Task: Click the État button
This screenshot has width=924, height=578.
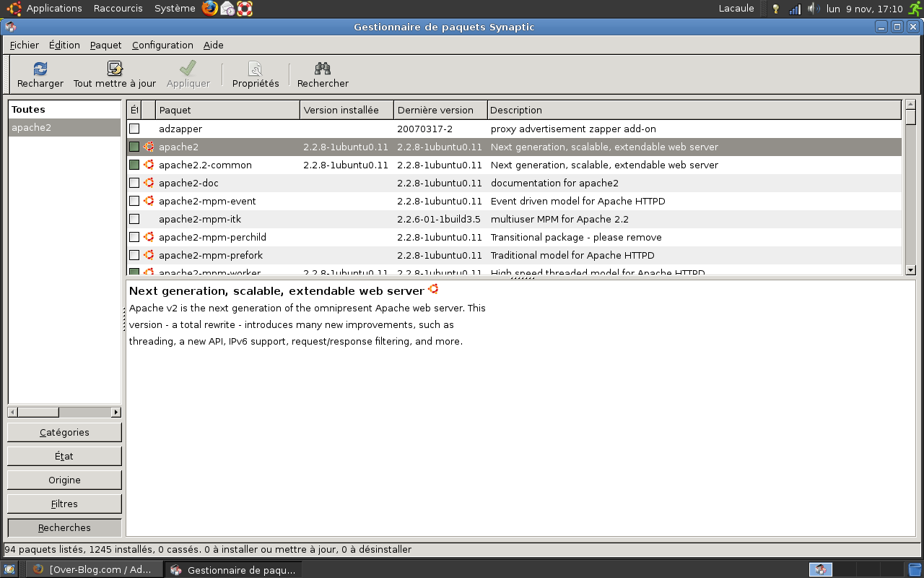Action: tap(64, 456)
